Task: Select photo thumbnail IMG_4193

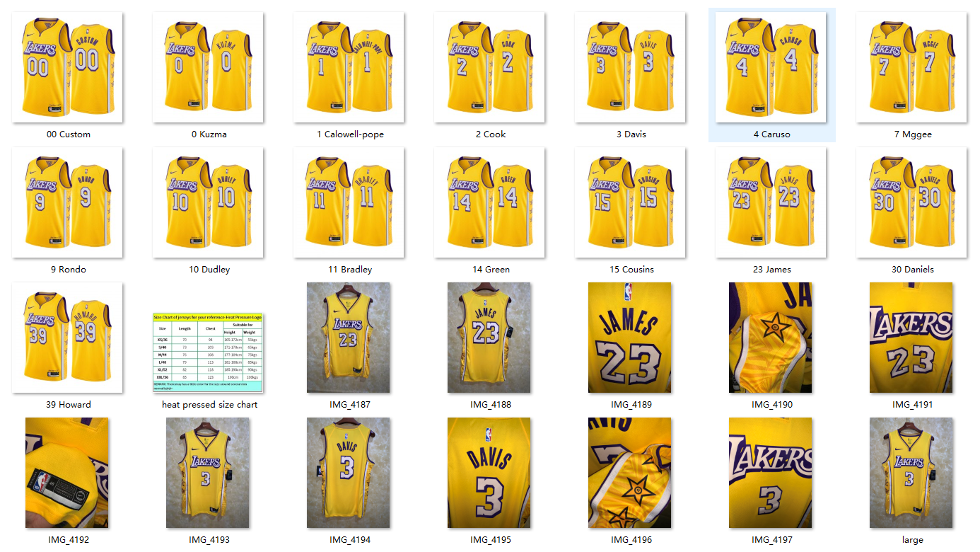Action: (x=208, y=473)
